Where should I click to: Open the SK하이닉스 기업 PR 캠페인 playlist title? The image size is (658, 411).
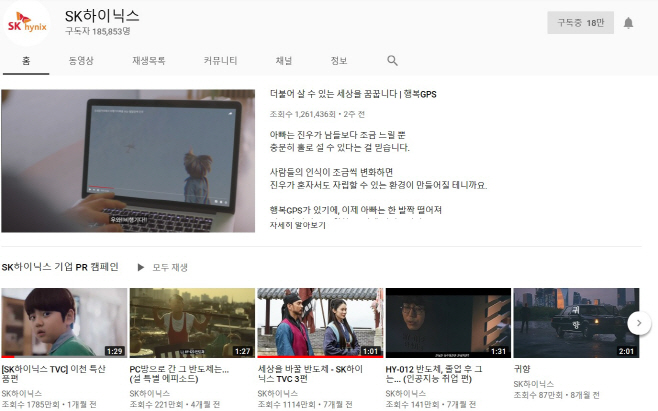coord(60,267)
